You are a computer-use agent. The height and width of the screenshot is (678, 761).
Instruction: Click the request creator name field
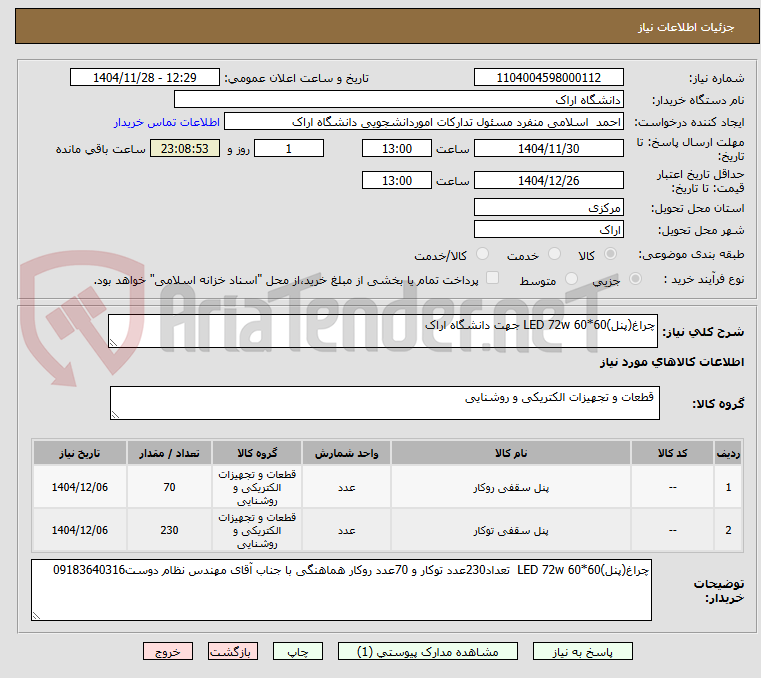[423, 122]
